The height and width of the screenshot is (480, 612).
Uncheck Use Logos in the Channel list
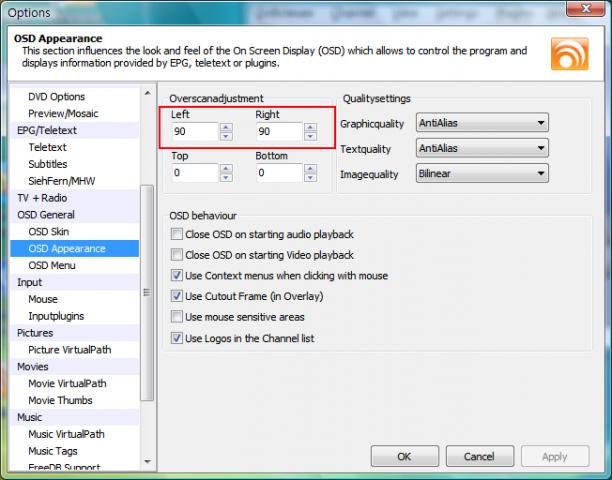click(x=176, y=338)
